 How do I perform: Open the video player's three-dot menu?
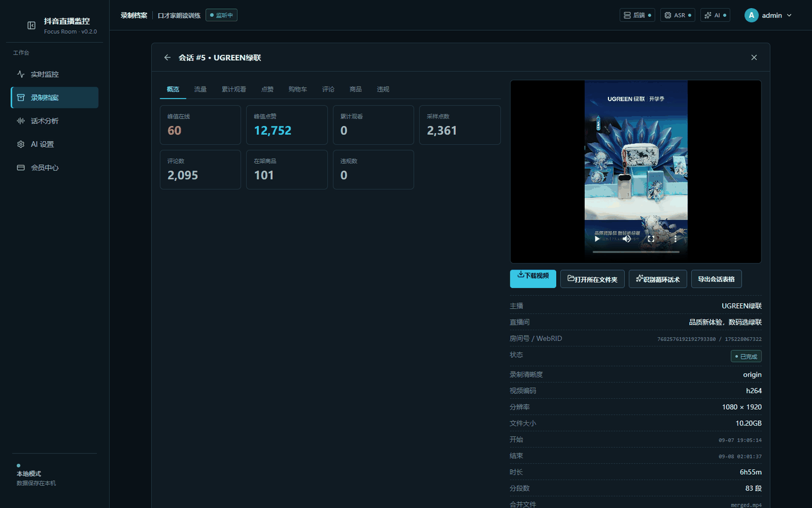[676, 239]
